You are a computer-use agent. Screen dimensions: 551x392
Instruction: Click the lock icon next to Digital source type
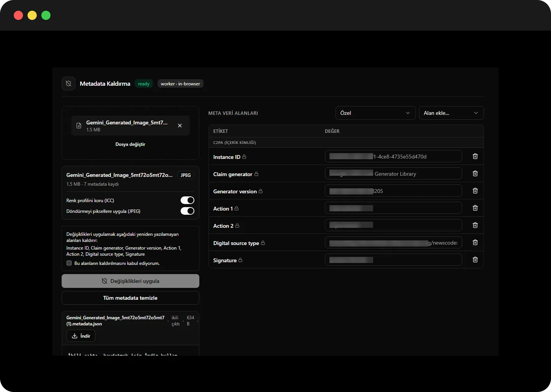point(263,243)
